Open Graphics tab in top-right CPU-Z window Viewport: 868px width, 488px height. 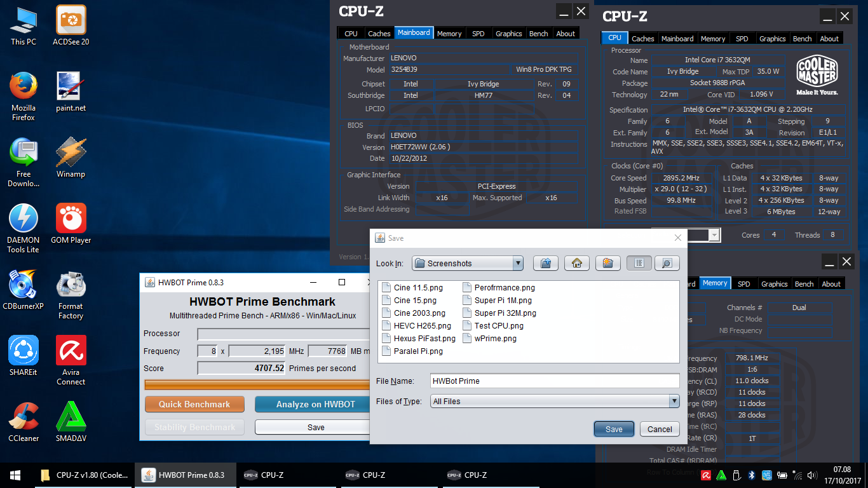point(773,39)
